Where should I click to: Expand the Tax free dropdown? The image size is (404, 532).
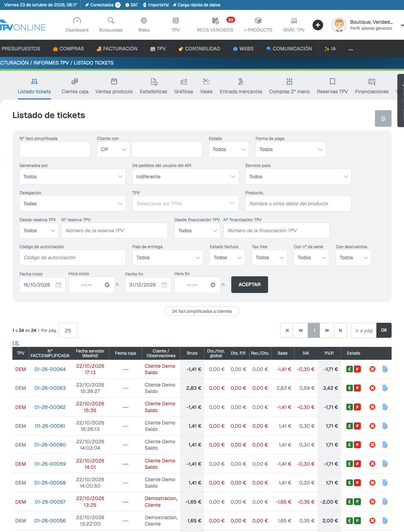click(x=269, y=257)
